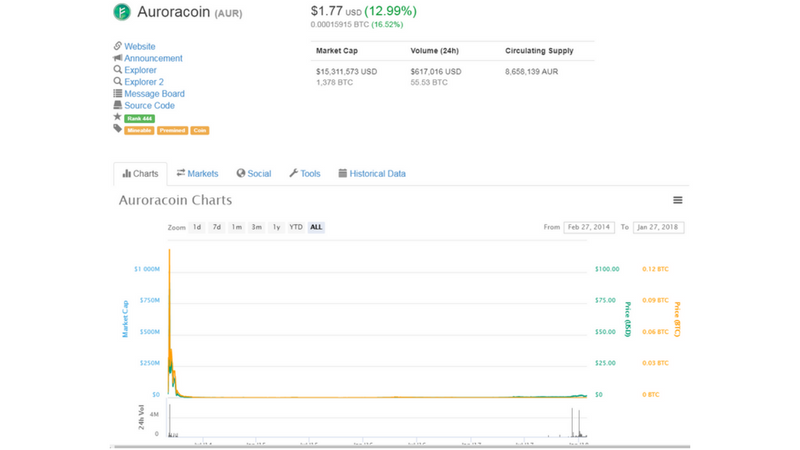Open the Tools tab
This screenshot has width=800, height=450.
(x=305, y=174)
